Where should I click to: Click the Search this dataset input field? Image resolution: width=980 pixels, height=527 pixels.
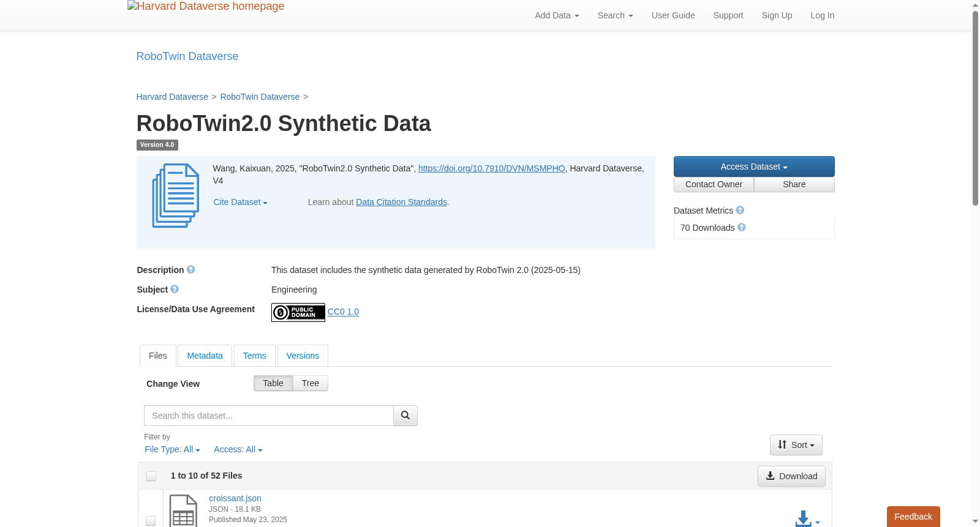[269, 416]
